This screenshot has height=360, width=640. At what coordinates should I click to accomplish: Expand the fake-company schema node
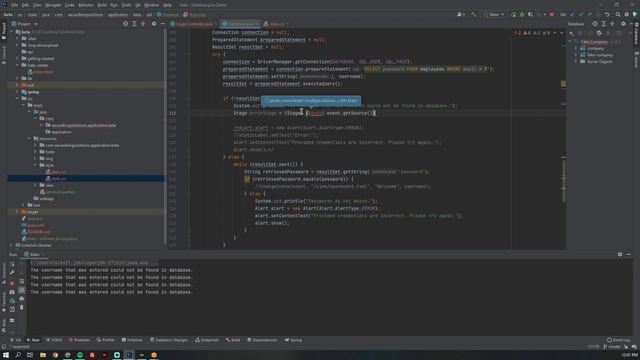tap(576, 55)
